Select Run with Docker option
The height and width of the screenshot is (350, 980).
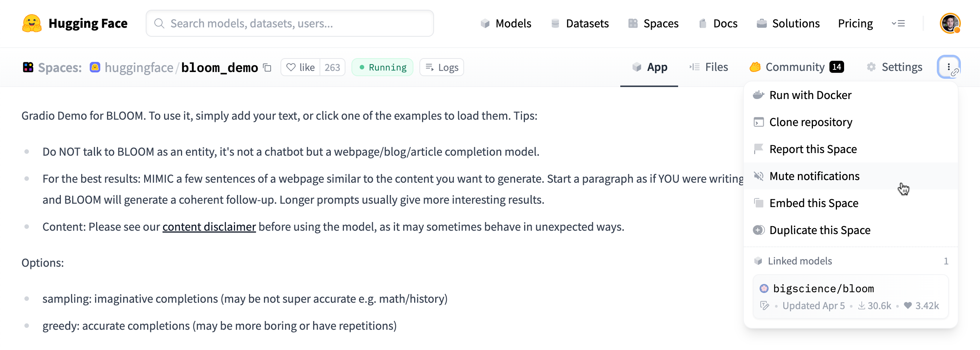[x=810, y=95]
